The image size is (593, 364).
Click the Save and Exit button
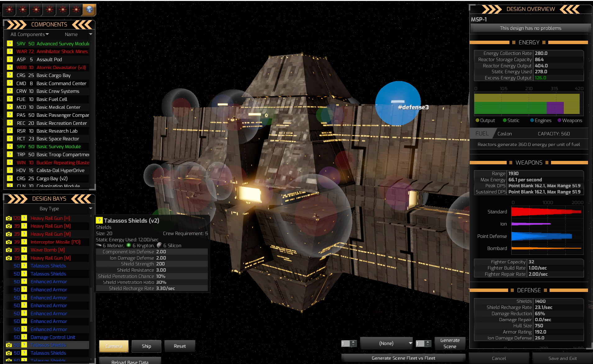coord(562,358)
